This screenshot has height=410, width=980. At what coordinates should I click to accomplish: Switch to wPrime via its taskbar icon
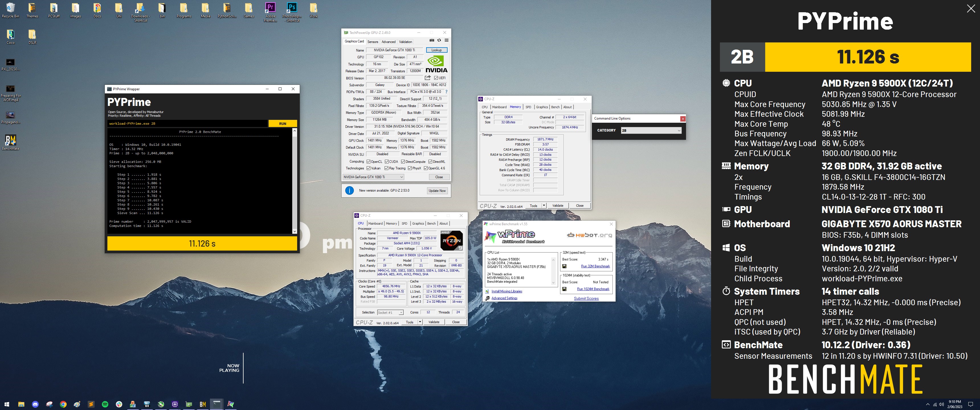pyautogui.click(x=230, y=404)
